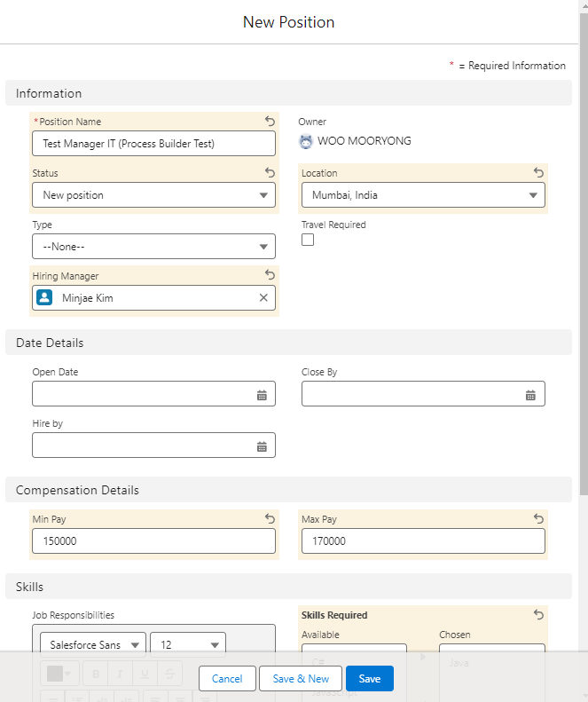588x702 pixels.
Task: Revert the Min Pay value
Action: coord(270,519)
